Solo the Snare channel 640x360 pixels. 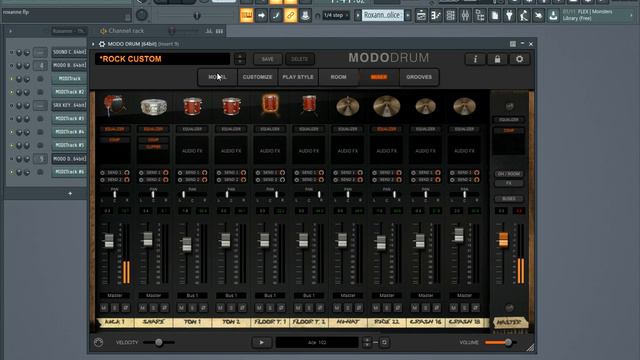(153, 308)
